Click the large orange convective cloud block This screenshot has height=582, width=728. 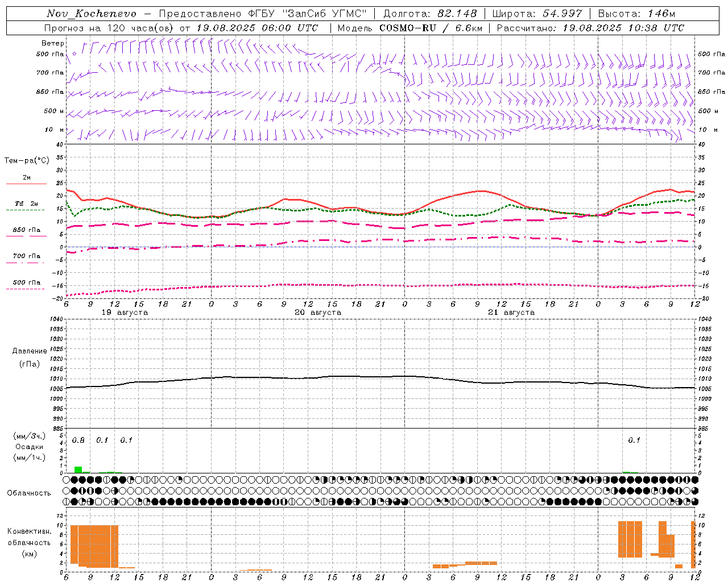[94, 546]
